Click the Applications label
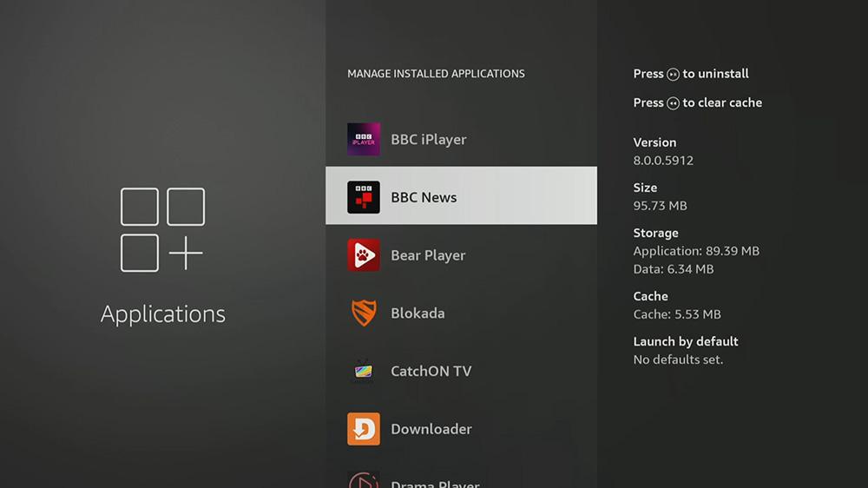Viewport: 868px width, 488px height. pos(163,314)
